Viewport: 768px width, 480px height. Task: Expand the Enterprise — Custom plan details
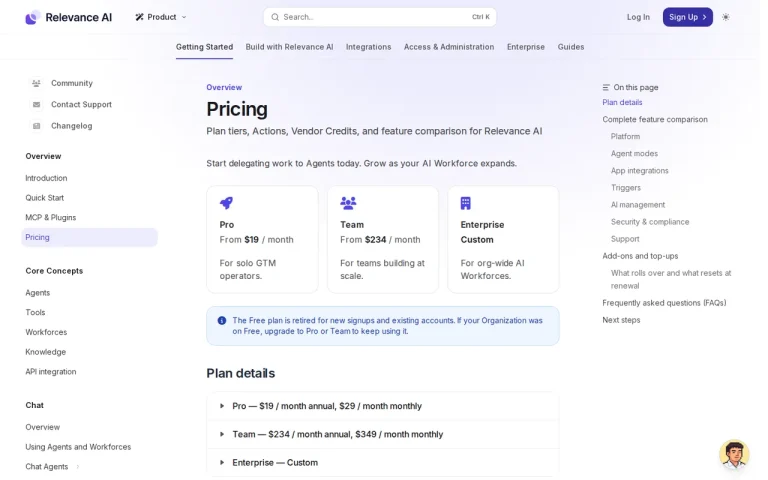(383, 463)
